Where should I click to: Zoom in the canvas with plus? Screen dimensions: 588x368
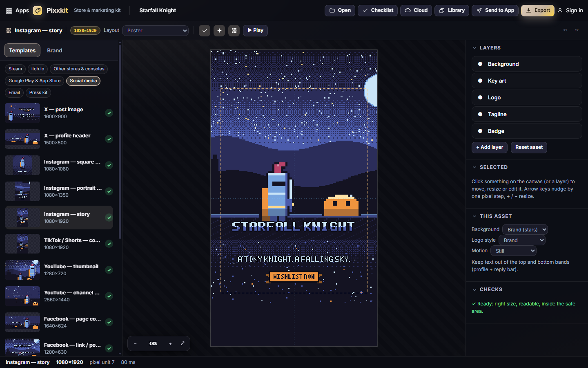pos(170,343)
